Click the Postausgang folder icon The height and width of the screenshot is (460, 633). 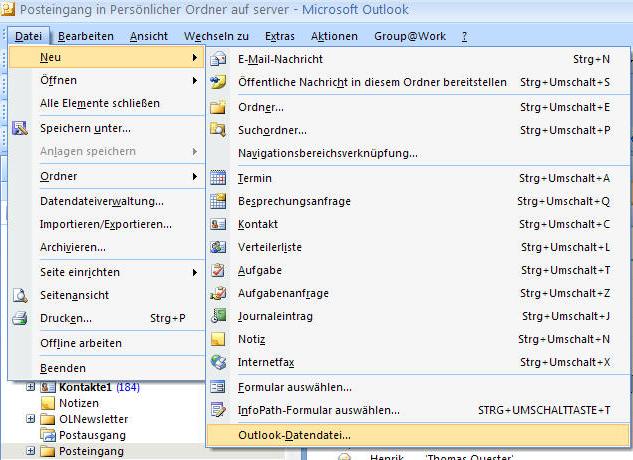(48, 435)
